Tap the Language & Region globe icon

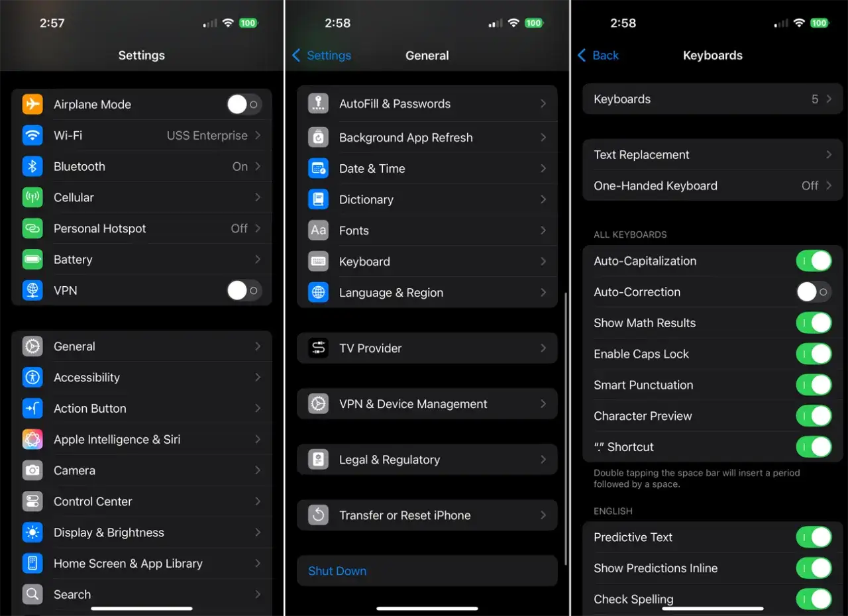(x=319, y=293)
